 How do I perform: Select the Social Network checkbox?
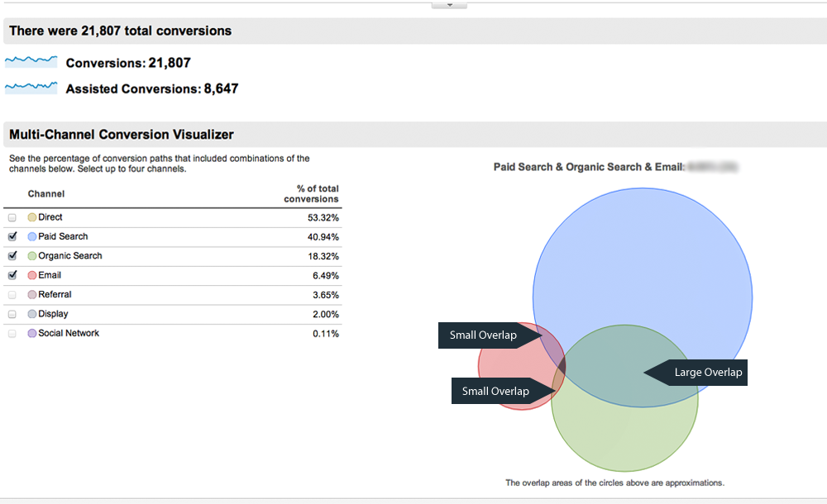point(12,334)
